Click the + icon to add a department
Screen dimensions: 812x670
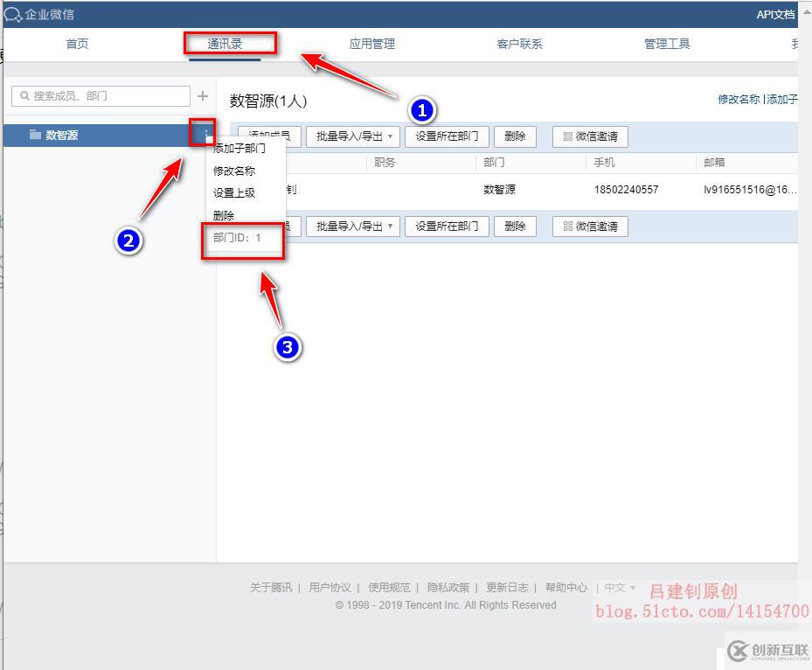coord(202,96)
